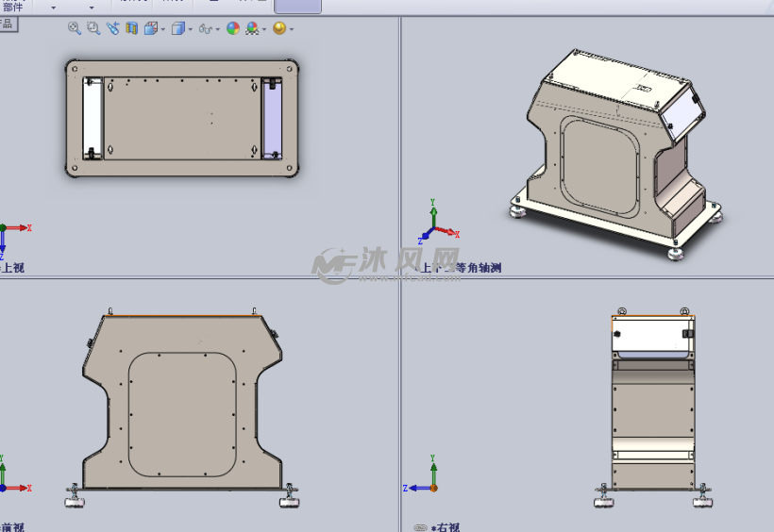The width and height of the screenshot is (774, 532).
Task: Click the Hide/Show Items glasses icon
Action: pyautogui.click(x=205, y=28)
